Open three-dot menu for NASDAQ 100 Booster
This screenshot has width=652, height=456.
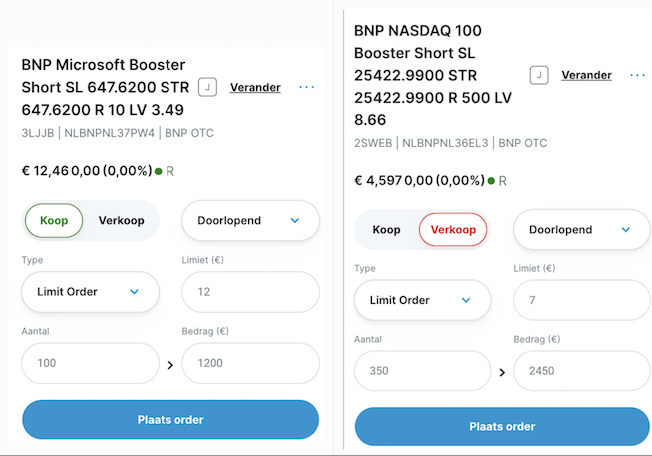pyautogui.click(x=637, y=75)
